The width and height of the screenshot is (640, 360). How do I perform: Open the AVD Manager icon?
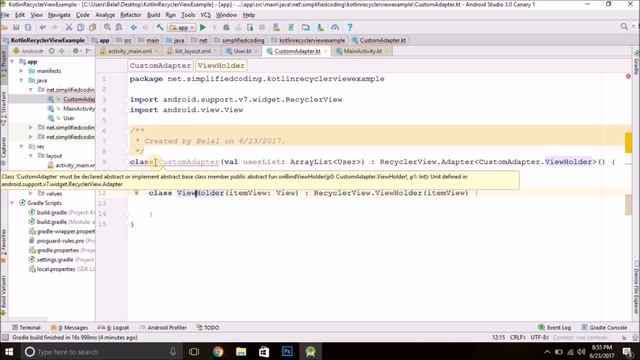click(277, 27)
